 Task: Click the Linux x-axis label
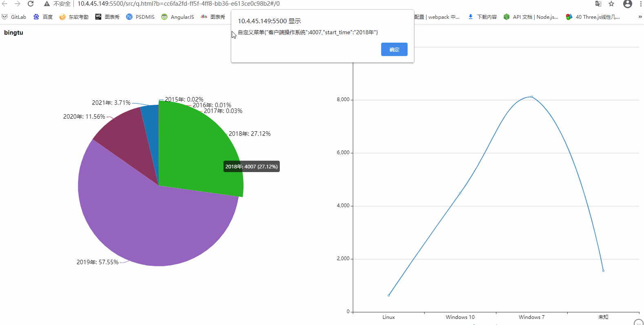point(389,317)
